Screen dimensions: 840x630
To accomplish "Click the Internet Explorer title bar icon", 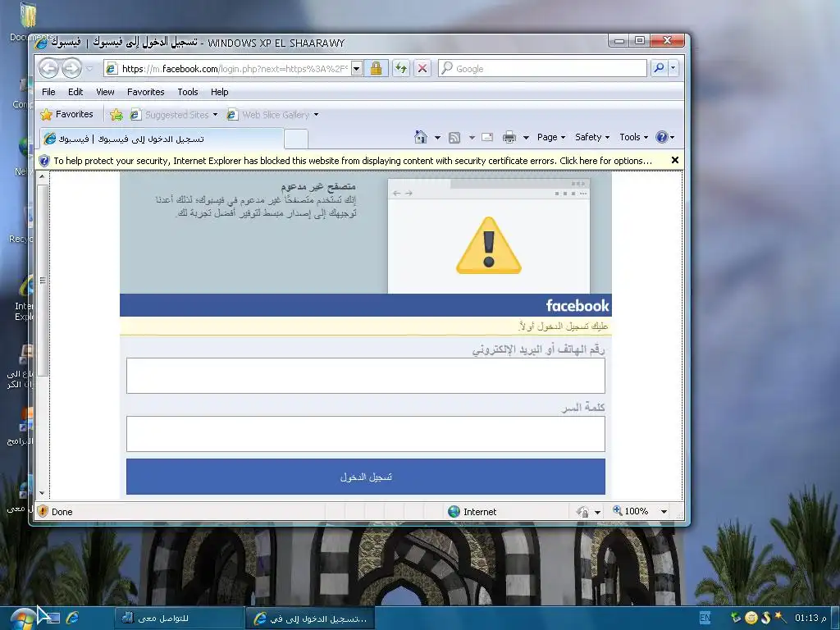I will point(41,43).
